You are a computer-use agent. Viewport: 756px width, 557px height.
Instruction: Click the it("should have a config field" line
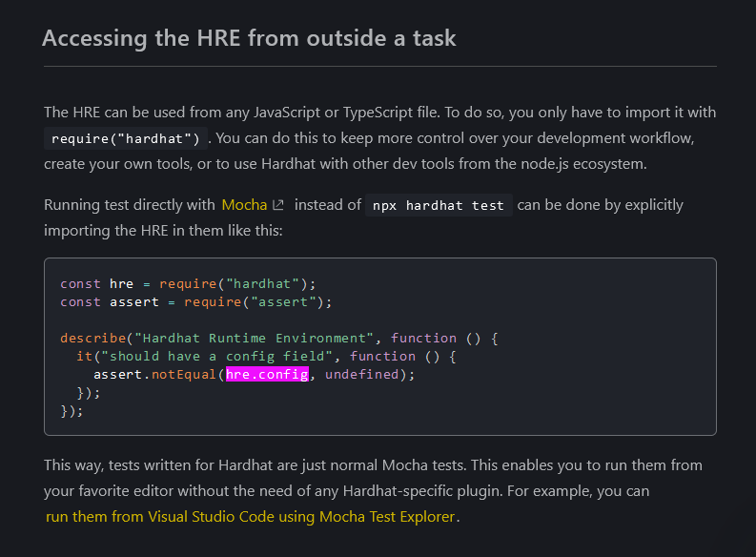(266, 357)
